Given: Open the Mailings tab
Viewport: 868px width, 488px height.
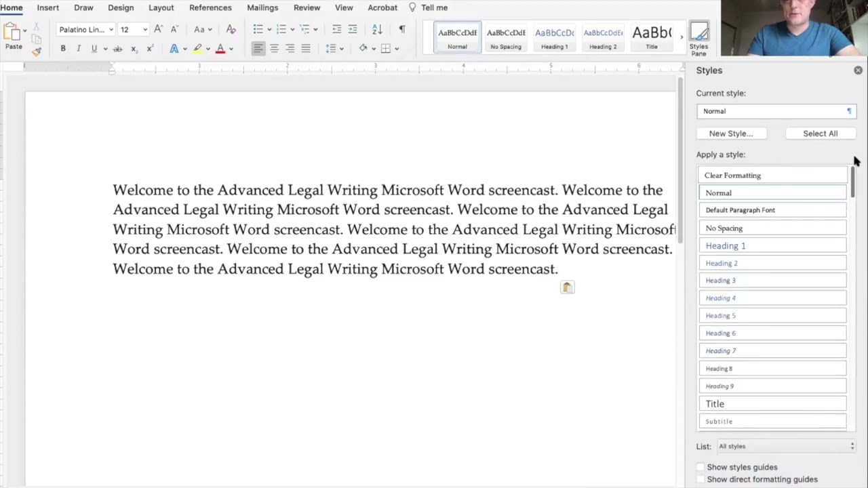Looking at the screenshot, I should pos(262,7).
